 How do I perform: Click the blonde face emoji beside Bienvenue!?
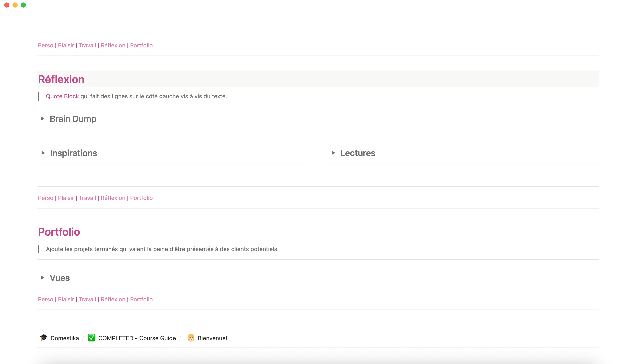coord(191,338)
